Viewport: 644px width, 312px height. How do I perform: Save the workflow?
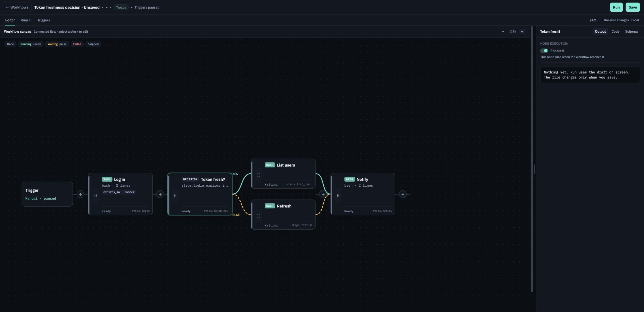point(633,7)
